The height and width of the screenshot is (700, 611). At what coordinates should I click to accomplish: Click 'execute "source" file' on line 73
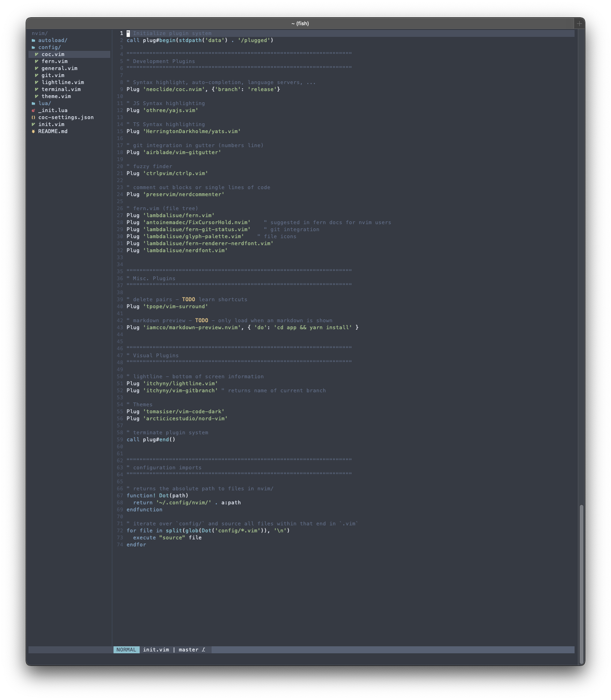click(167, 537)
